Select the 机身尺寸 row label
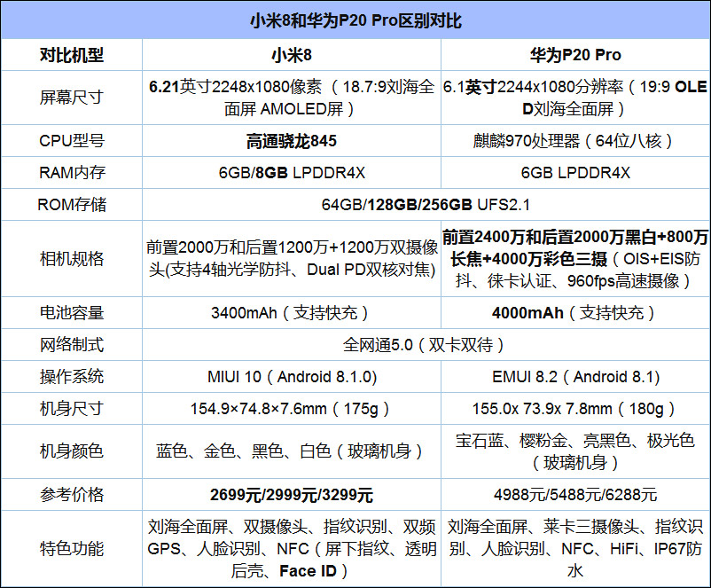Viewport: 711px width, 588px height. pyautogui.click(x=72, y=408)
